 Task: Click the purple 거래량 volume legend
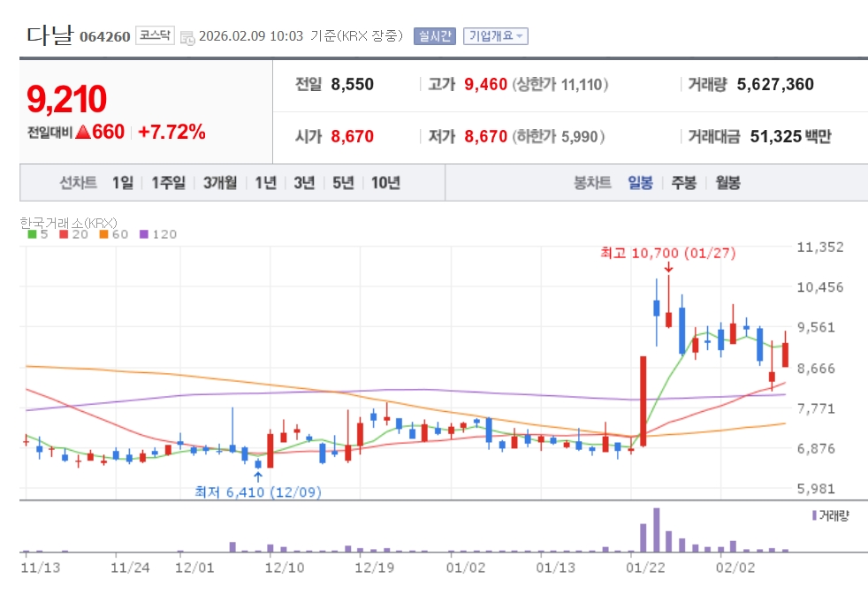[x=830, y=515]
